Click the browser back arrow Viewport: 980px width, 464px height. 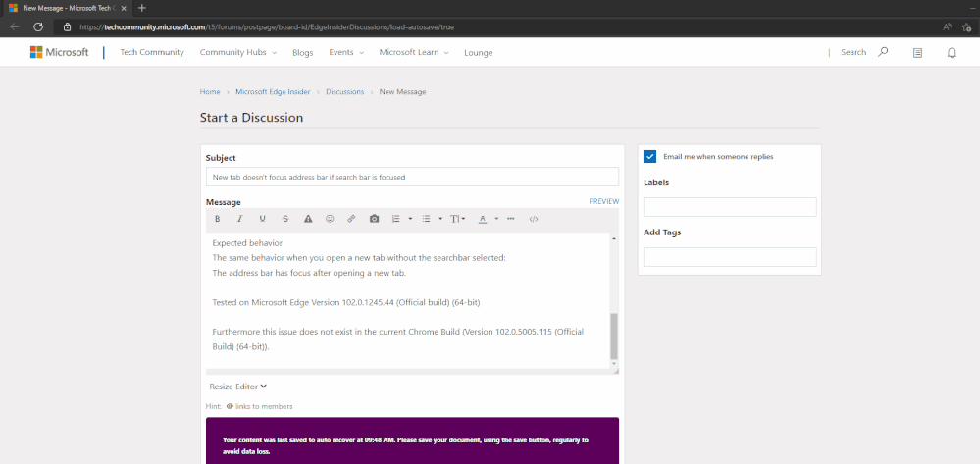[x=15, y=26]
